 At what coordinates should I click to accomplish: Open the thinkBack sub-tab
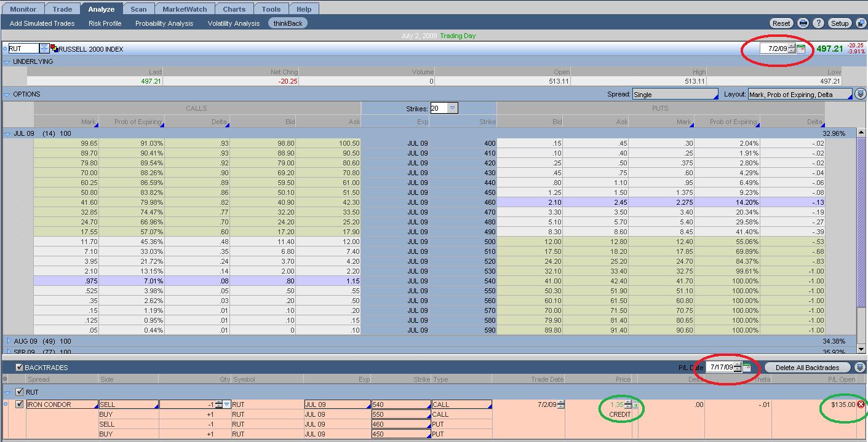287,23
